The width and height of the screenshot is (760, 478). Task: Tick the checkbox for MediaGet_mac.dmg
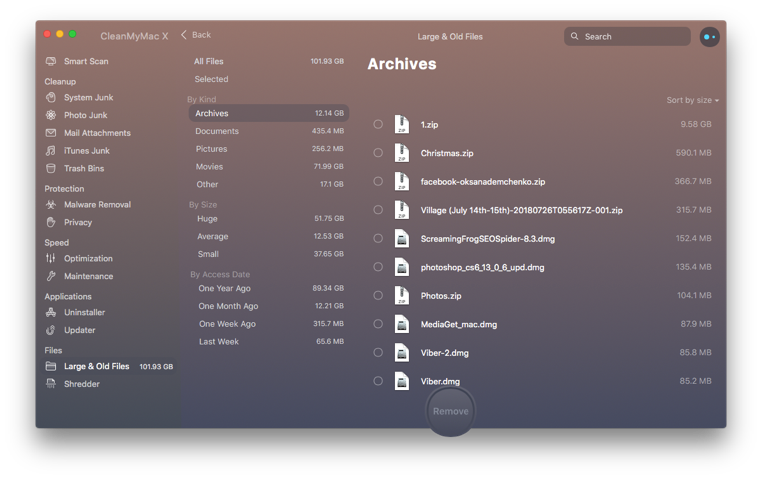click(x=378, y=324)
